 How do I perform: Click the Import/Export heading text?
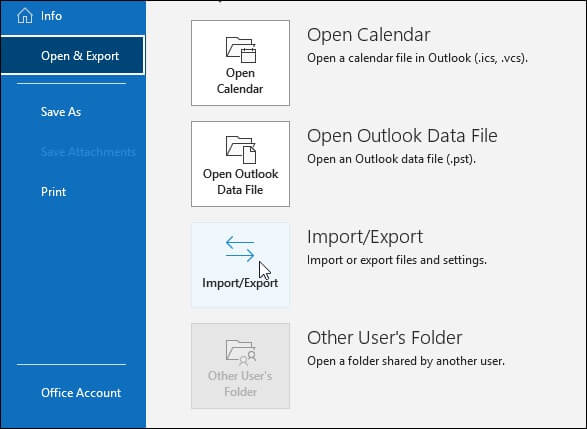[x=365, y=237]
